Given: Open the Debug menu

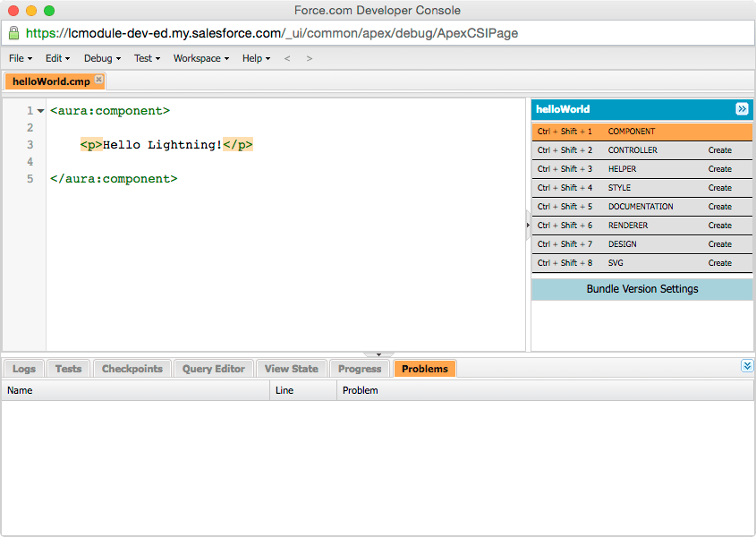Looking at the screenshot, I should click(102, 58).
